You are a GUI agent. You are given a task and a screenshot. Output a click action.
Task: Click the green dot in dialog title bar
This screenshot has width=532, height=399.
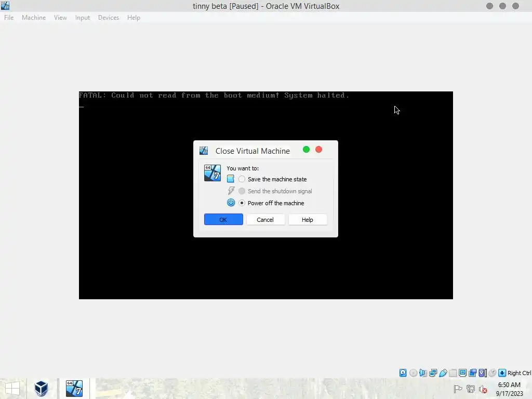tap(306, 150)
